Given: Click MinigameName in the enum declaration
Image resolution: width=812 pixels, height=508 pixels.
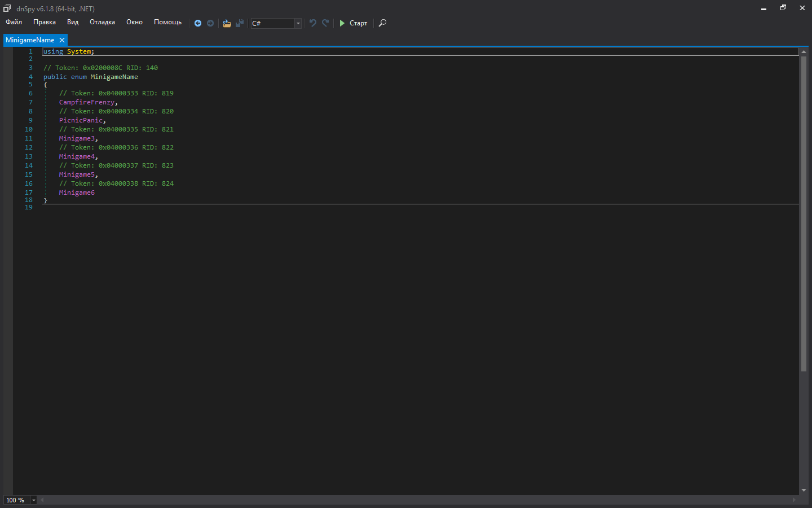Looking at the screenshot, I should pos(114,77).
